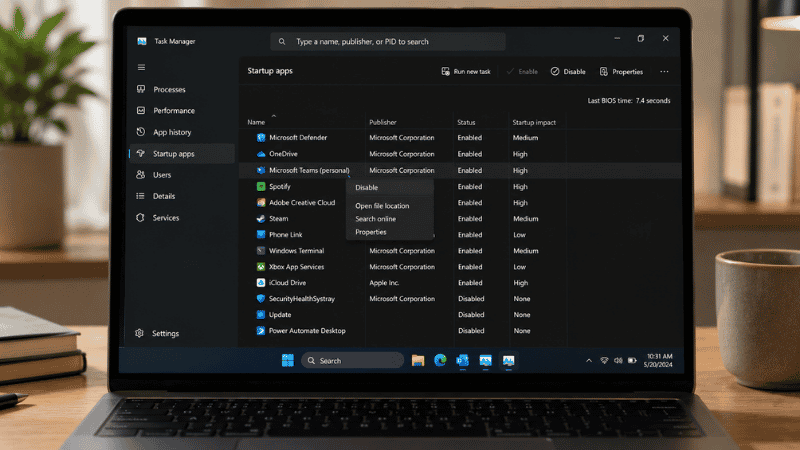Click the Settings gear icon
This screenshot has height=450, width=800.
tap(139, 333)
